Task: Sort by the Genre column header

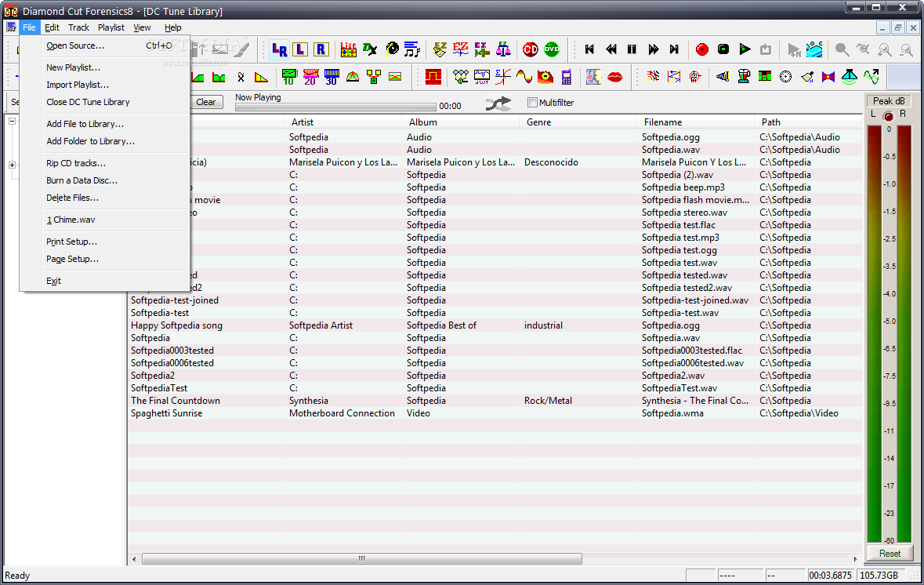Action: coord(578,122)
